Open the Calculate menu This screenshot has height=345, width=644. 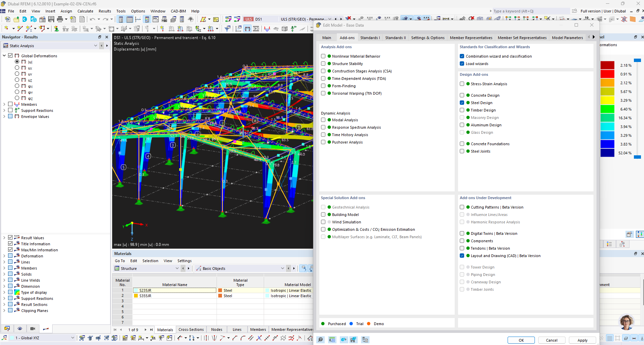(85, 11)
